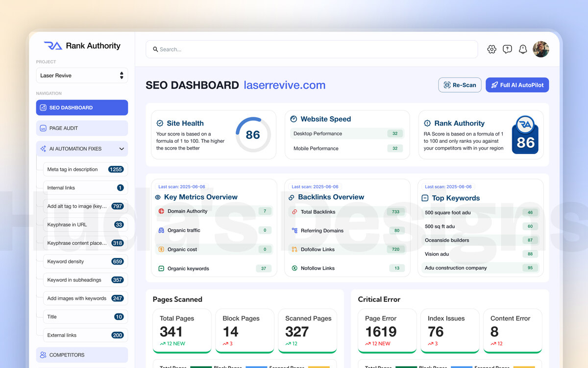Select Keyword in subheadings fix item
Image resolution: width=588 pixels, height=368 pixels.
point(85,280)
